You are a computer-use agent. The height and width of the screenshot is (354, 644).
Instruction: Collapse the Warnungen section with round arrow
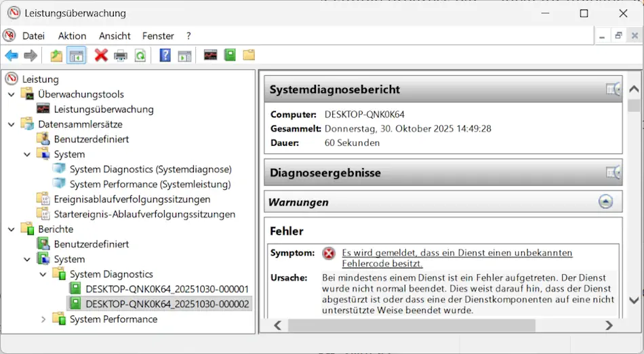tap(605, 201)
